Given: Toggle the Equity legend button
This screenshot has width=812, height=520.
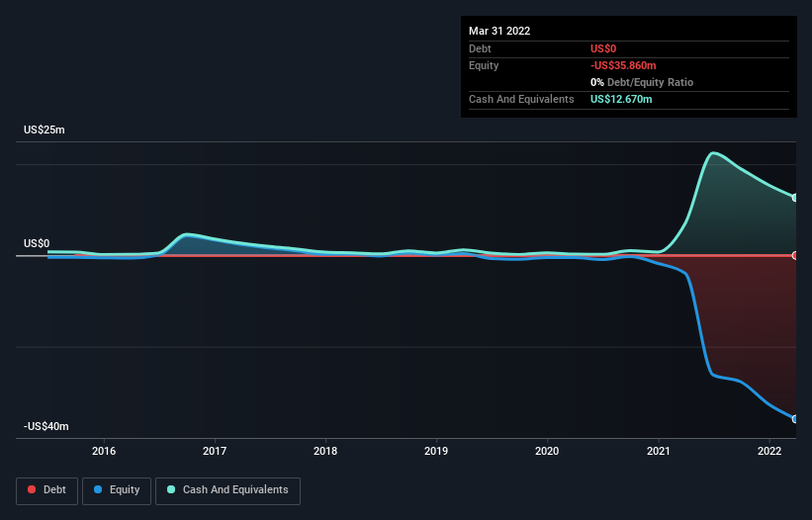Looking at the screenshot, I should coord(117,490).
